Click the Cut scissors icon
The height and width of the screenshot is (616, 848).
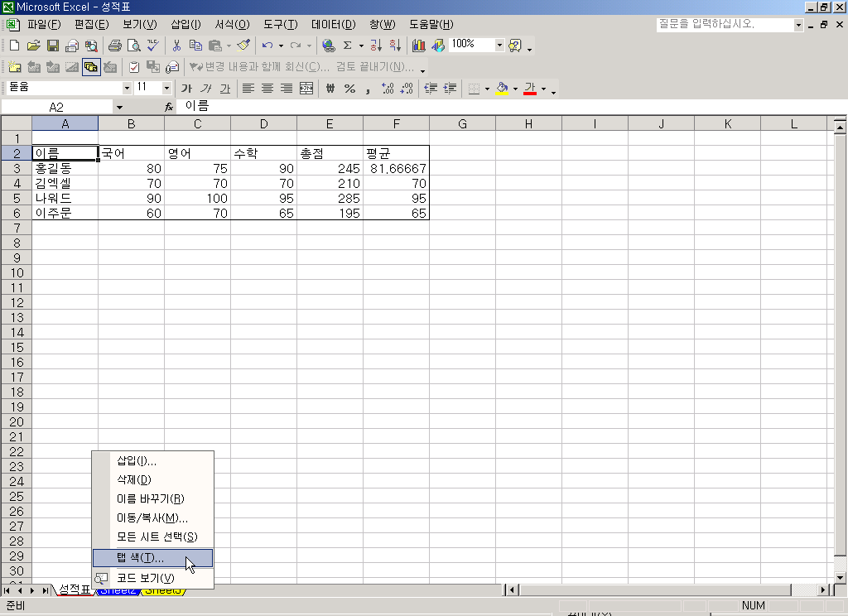[176, 46]
